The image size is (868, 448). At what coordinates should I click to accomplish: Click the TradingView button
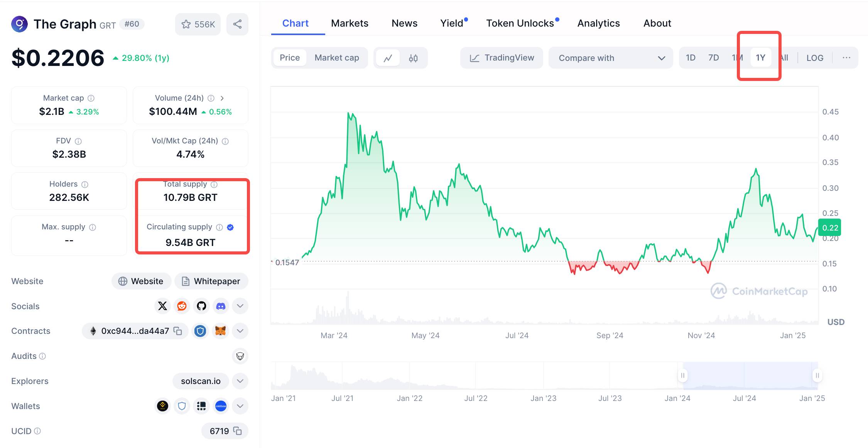(502, 58)
